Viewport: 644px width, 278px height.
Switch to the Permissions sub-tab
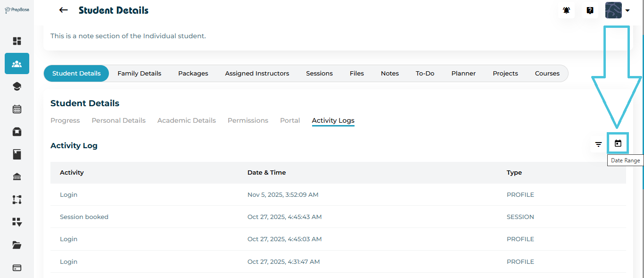tap(248, 120)
